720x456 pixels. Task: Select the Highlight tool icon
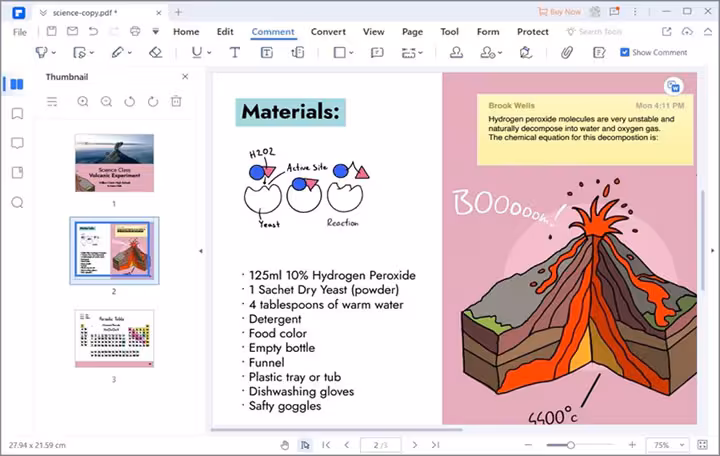click(x=41, y=53)
